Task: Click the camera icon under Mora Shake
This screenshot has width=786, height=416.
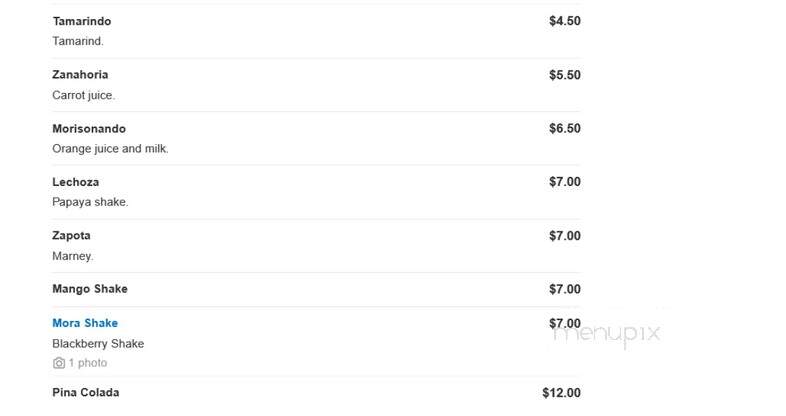Action: pyautogui.click(x=59, y=363)
